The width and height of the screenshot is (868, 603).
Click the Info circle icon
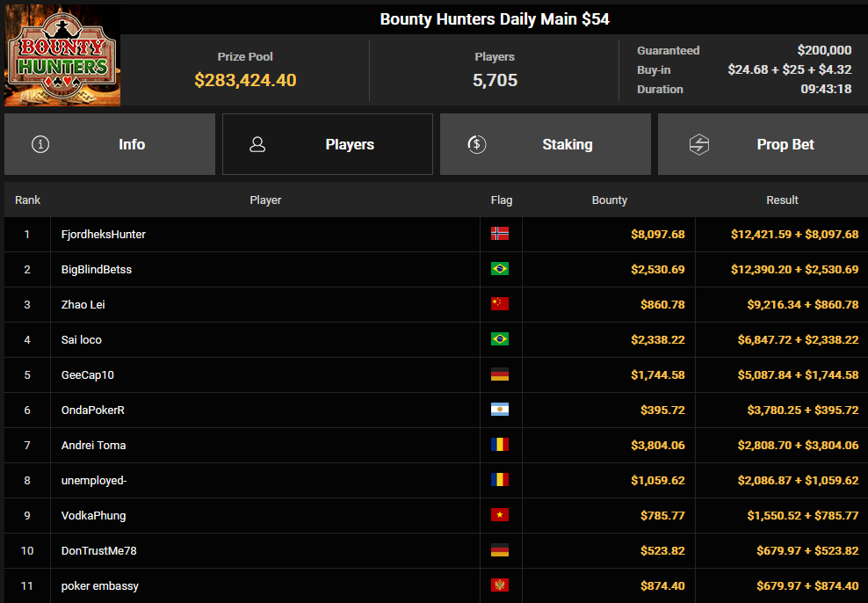pos(40,144)
